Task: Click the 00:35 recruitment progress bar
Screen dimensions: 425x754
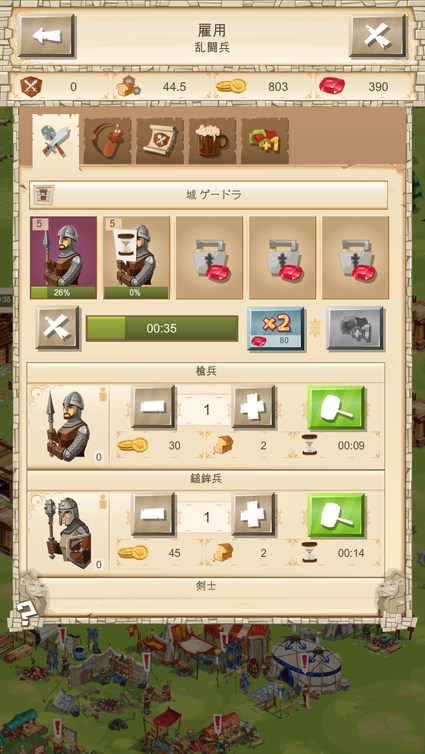Action: (162, 328)
